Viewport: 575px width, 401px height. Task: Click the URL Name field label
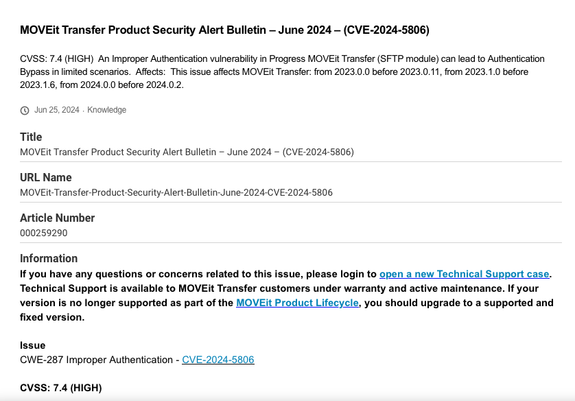46,177
